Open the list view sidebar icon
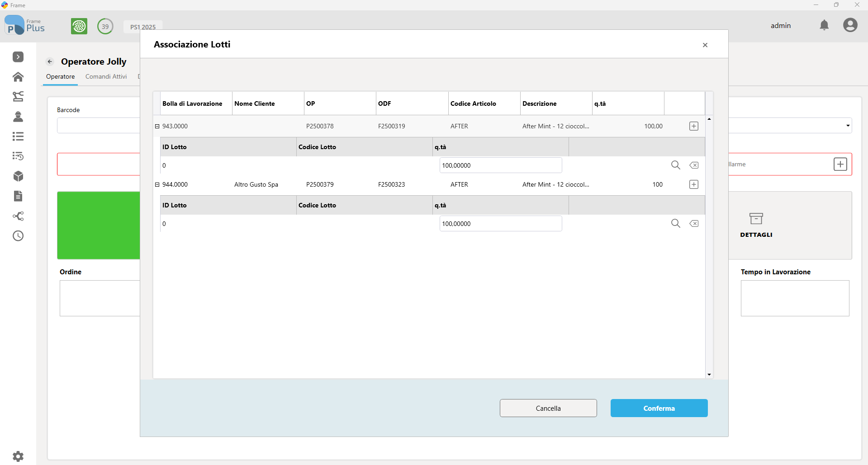Viewport: 868px width, 465px height. click(x=18, y=136)
